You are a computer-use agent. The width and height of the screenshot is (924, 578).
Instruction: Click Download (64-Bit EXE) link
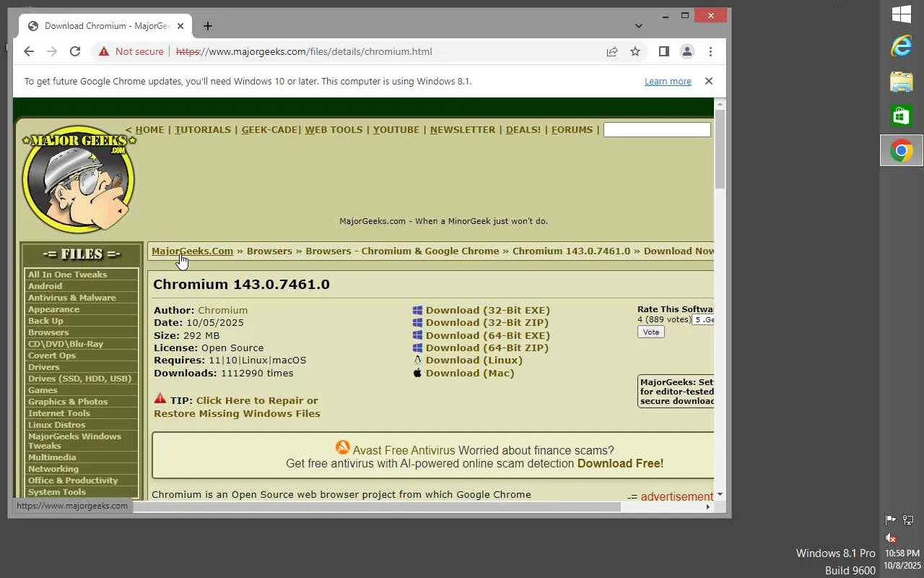[488, 335]
